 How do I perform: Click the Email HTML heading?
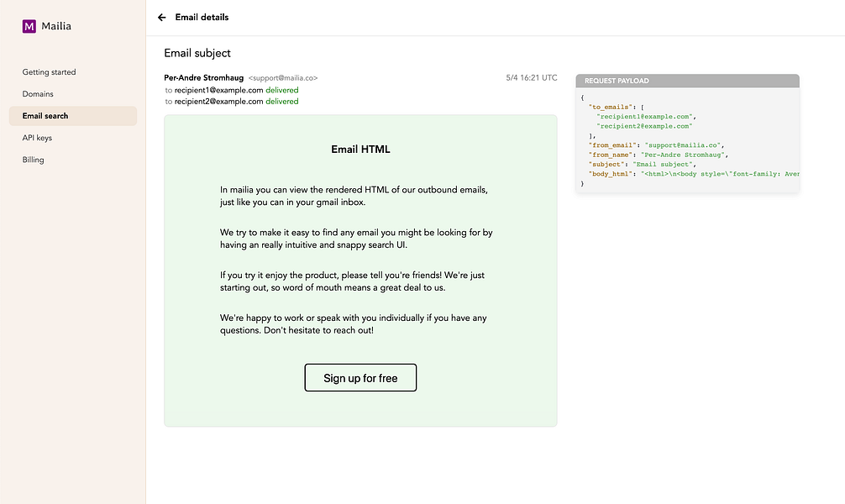click(360, 150)
